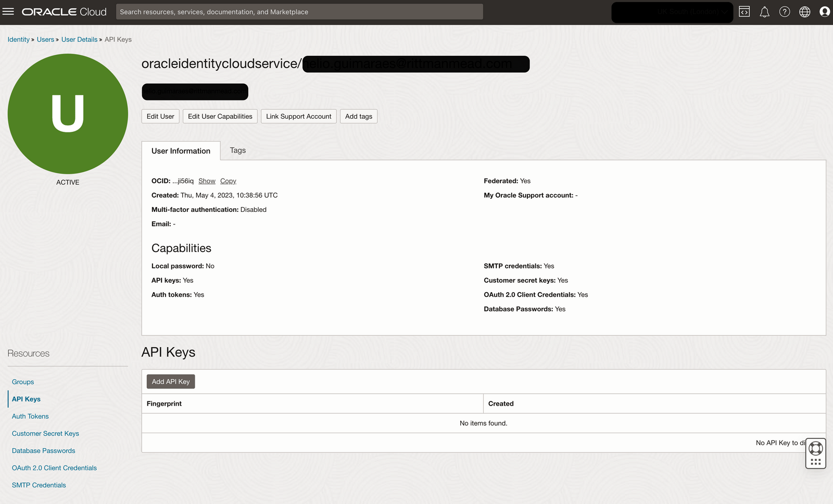Screen dimensions: 833x504
Task: Open the language globe selector
Action: [x=804, y=11]
